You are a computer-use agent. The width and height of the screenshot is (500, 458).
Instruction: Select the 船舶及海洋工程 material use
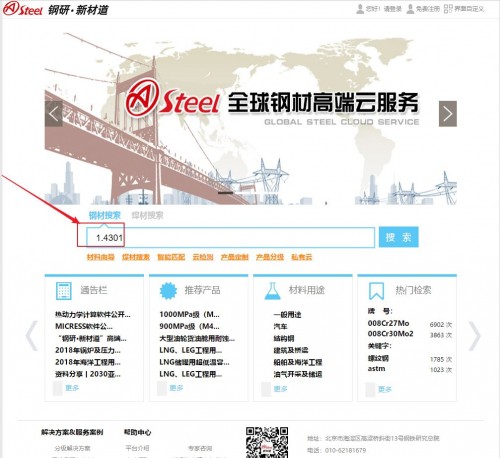coord(298,362)
